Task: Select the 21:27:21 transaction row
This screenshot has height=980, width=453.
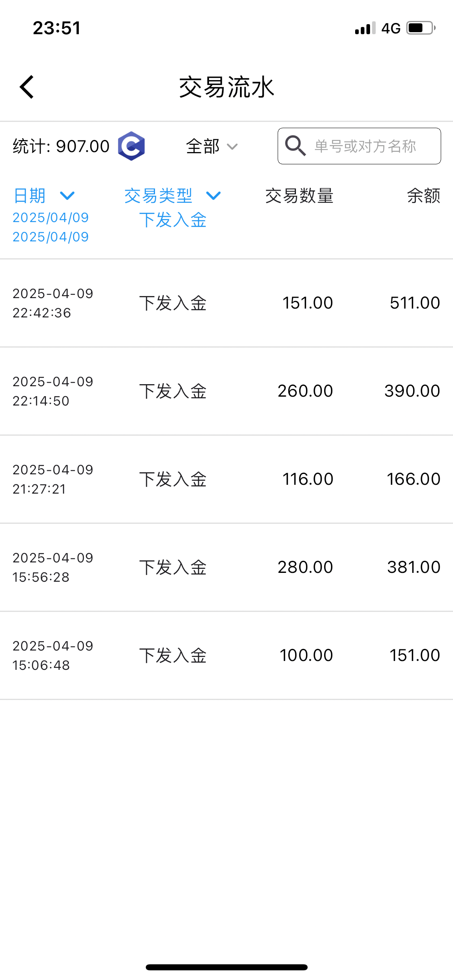Action: [x=226, y=479]
